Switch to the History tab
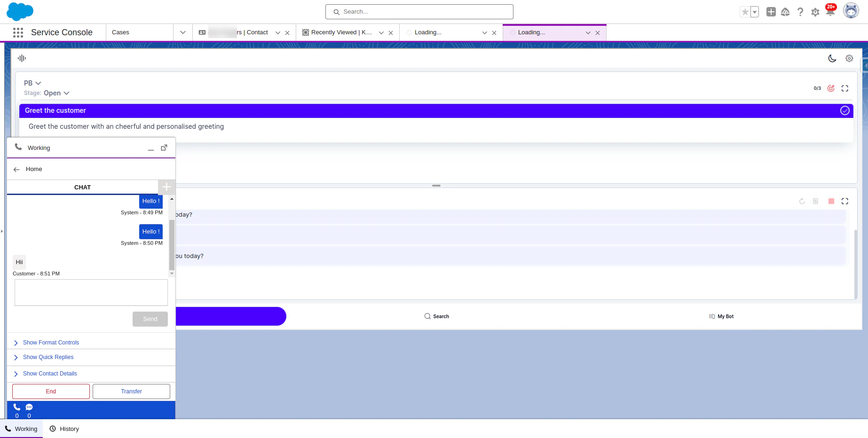Image resolution: width=868 pixels, height=438 pixels. pyautogui.click(x=64, y=429)
